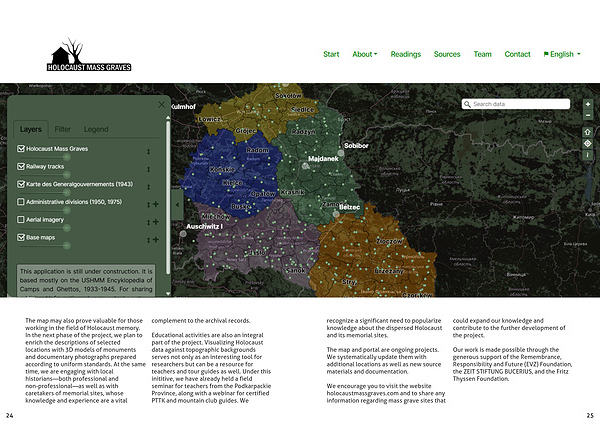Open the map info button

[x=588, y=155]
